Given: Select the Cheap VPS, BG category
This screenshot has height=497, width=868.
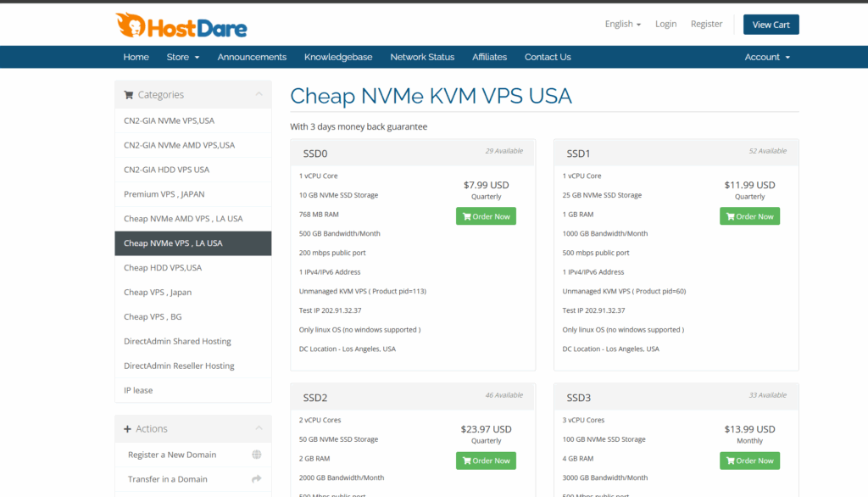Looking at the screenshot, I should pyautogui.click(x=193, y=316).
